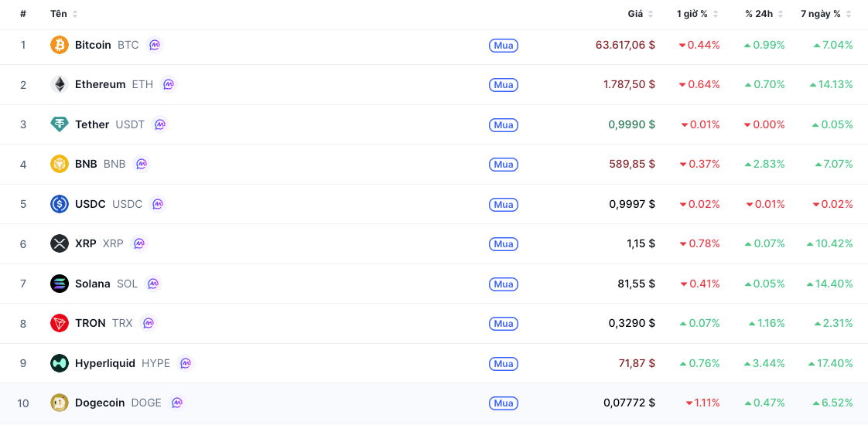The image size is (868, 425).
Task: Sort by % 24h column header
Action: pos(764,14)
